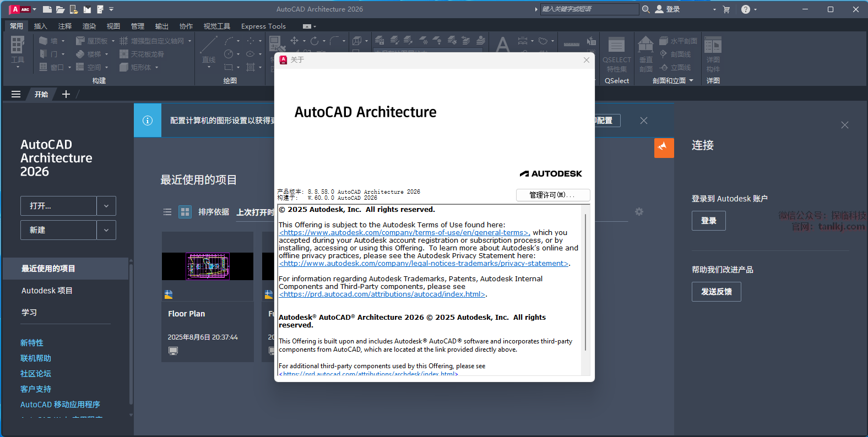
Task: Expand the dropdown arrow next to 新建
Action: (106, 230)
